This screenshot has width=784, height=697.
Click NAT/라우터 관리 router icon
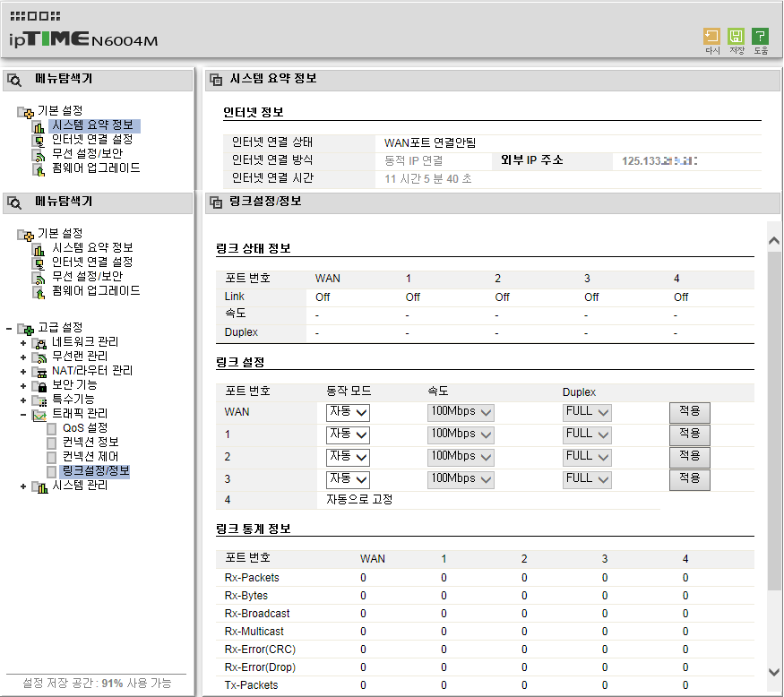pos(39,372)
